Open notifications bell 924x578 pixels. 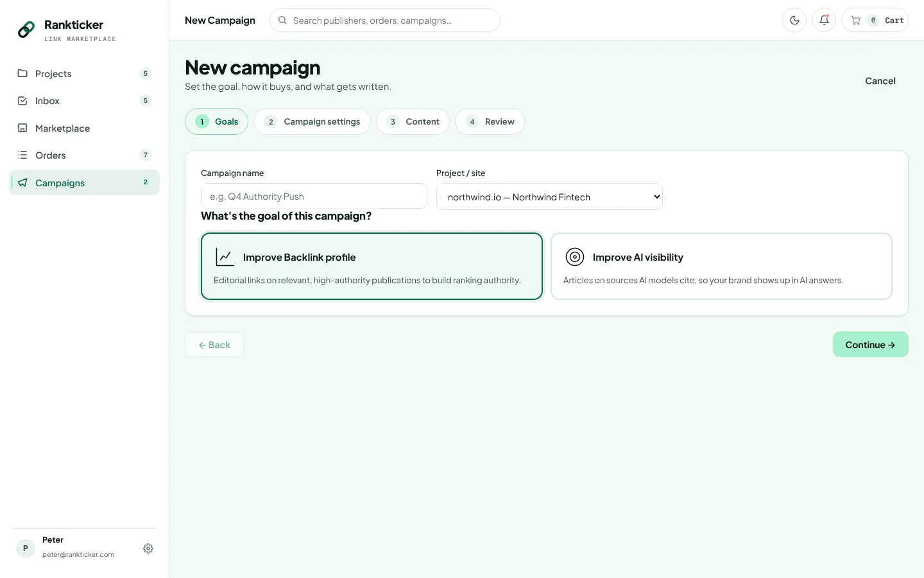(x=824, y=20)
